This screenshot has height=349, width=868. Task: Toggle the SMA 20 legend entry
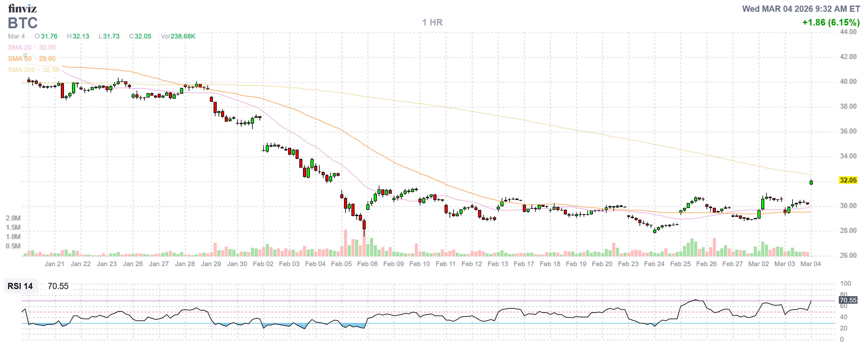tap(20, 48)
